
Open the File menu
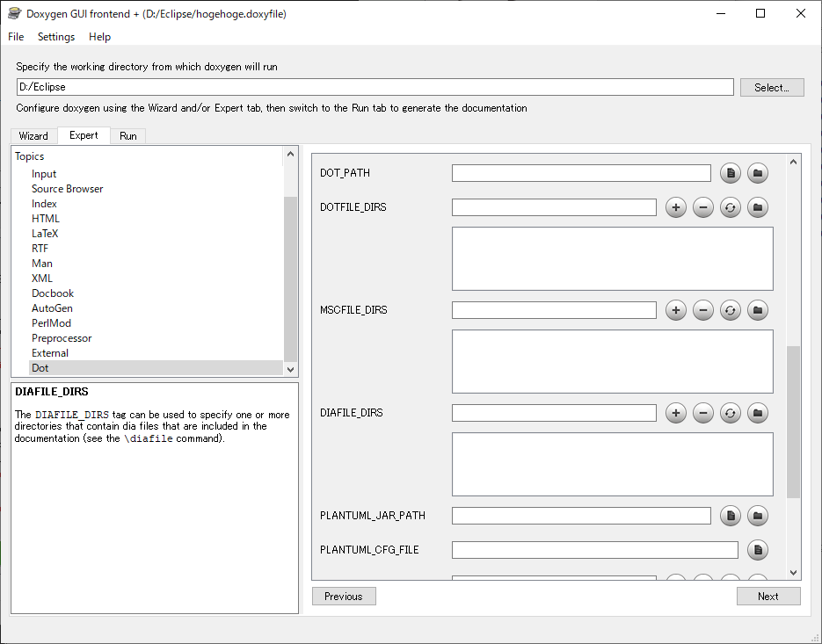point(16,37)
